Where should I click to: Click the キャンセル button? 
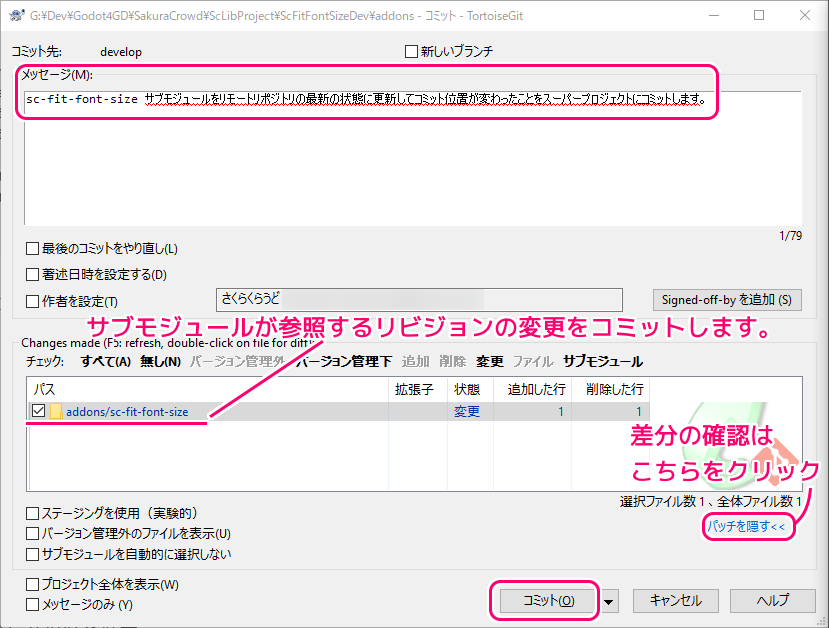click(x=675, y=601)
